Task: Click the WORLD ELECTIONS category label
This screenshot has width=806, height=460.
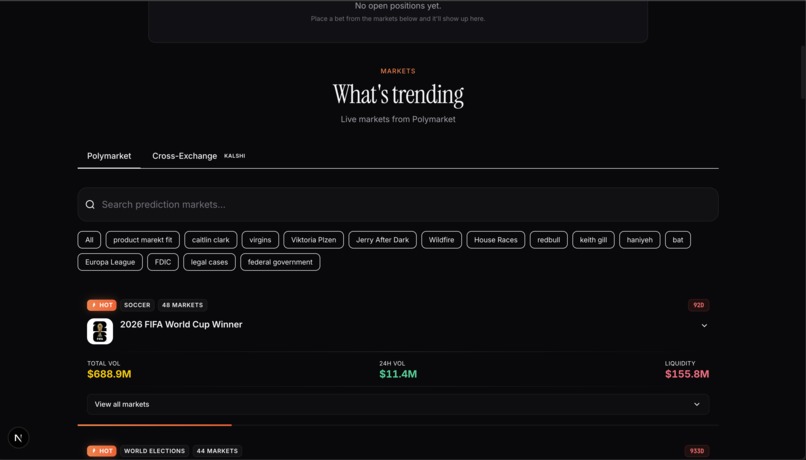Action: pos(155,451)
